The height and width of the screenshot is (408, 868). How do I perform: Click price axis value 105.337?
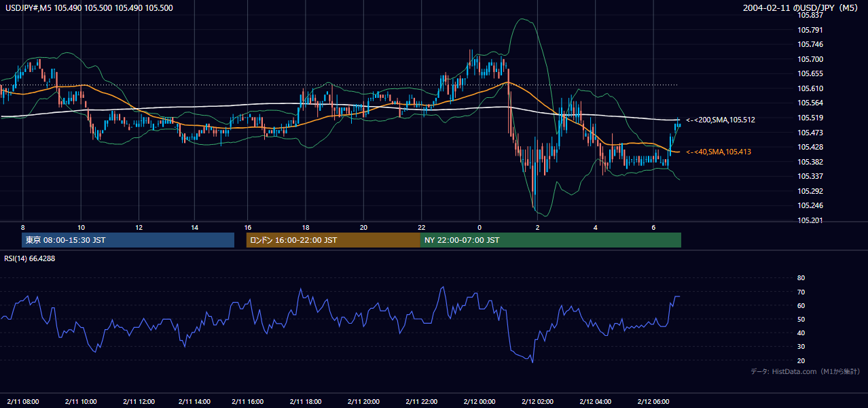click(810, 176)
